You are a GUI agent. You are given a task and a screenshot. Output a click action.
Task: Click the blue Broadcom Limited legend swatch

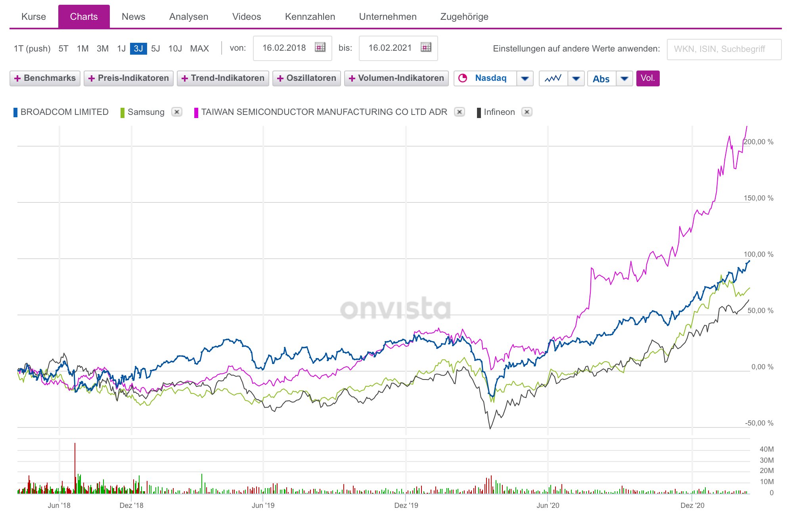pos(15,112)
